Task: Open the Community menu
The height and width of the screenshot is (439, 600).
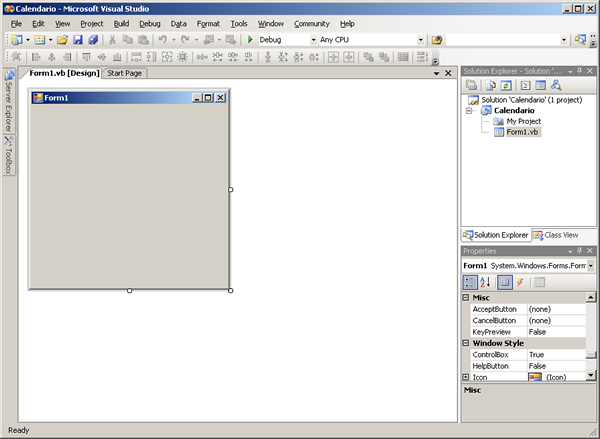Action: point(311,24)
